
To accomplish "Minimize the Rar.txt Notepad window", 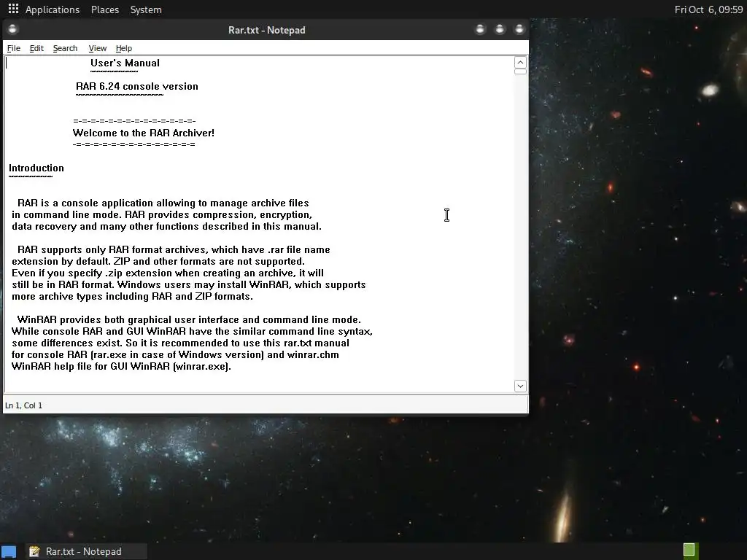I will [480, 29].
